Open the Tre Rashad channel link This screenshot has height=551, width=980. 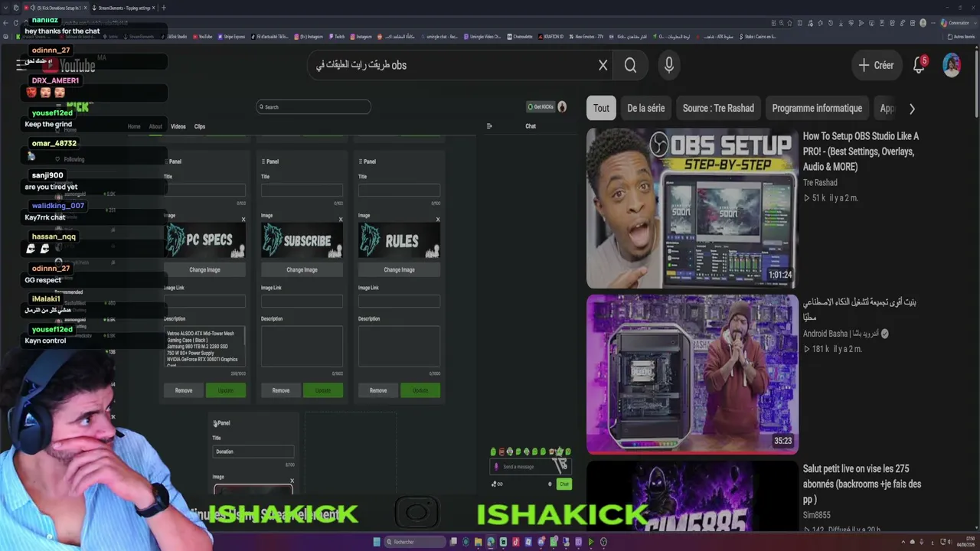point(820,182)
